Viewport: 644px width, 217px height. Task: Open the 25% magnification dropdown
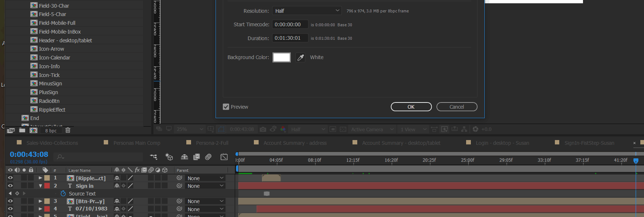[189, 129]
